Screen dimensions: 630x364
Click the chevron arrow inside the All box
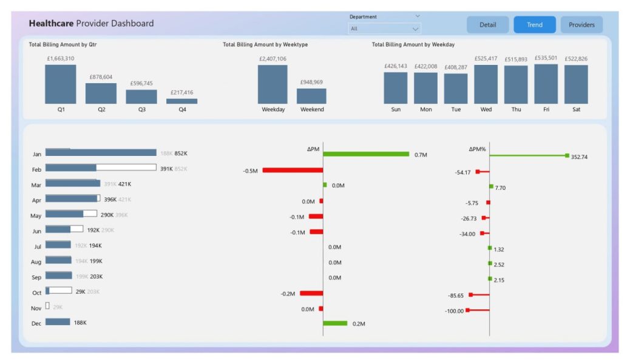coord(415,29)
